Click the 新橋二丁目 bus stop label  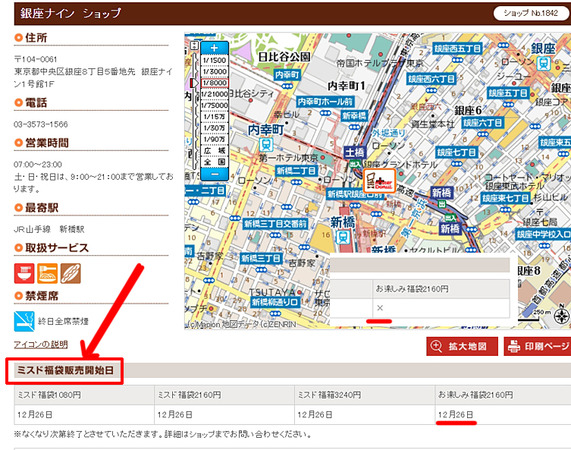(x=297, y=171)
